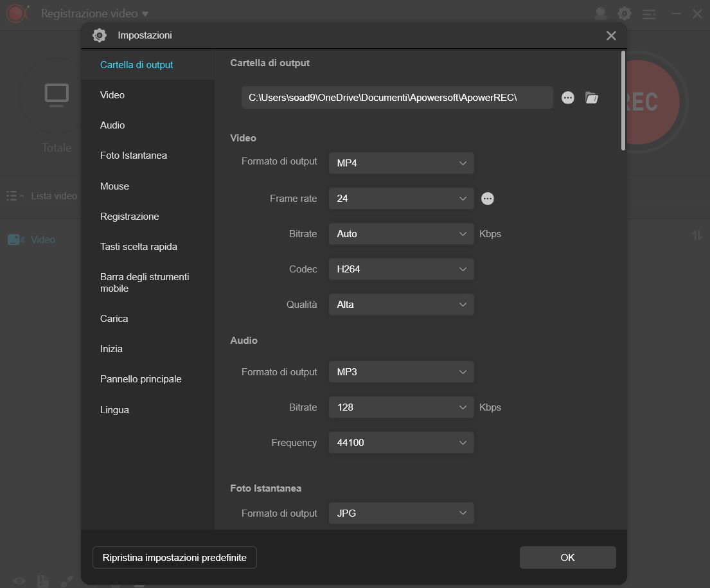Click Ripristina impostazioni predefinite
The width and height of the screenshot is (710, 588).
174,557
